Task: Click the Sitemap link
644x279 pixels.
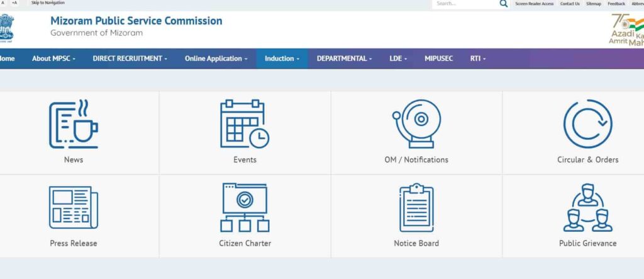Action: (x=594, y=4)
